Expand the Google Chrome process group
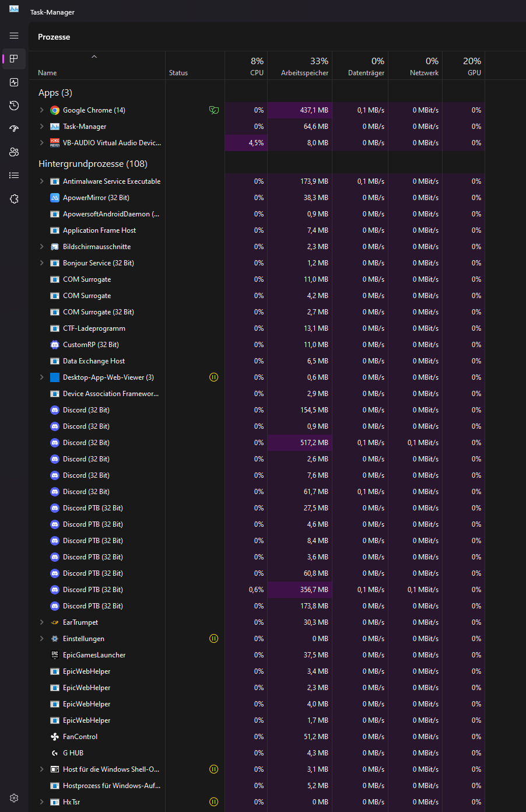The width and height of the screenshot is (526, 812). [40, 110]
